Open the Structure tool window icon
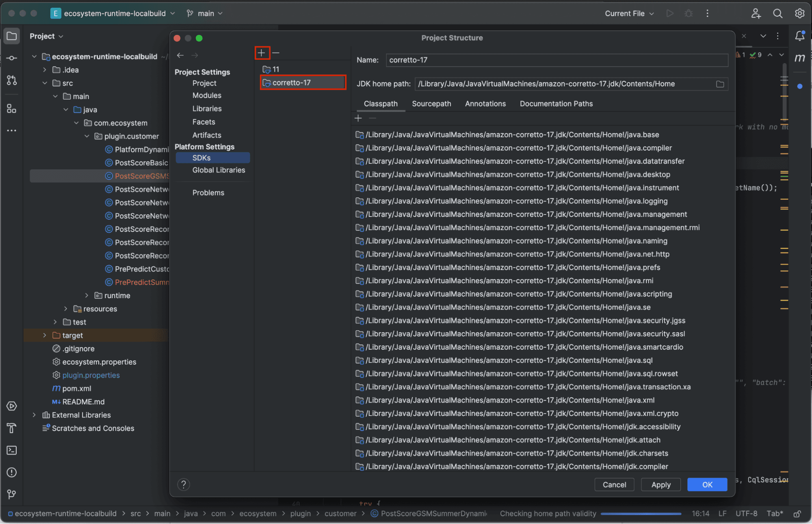The height and width of the screenshot is (524, 812). tap(12, 108)
